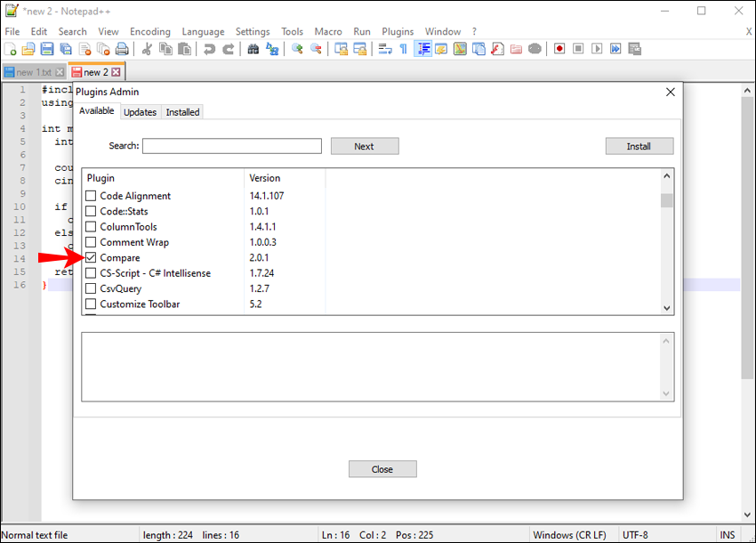This screenshot has width=756, height=543.
Task: Open the Encoding menu
Action: pos(150,31)
